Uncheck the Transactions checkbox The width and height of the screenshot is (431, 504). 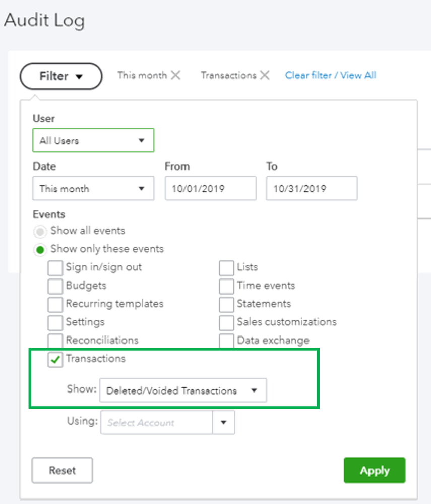[55, 359]
